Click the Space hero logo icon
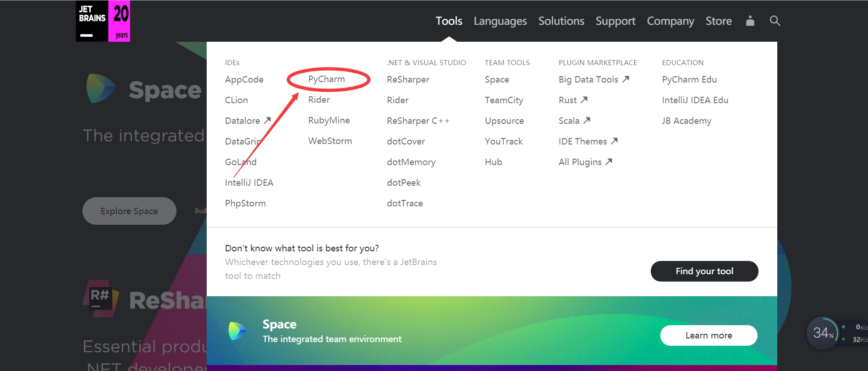The image size is (868, 371). (100, 89)
